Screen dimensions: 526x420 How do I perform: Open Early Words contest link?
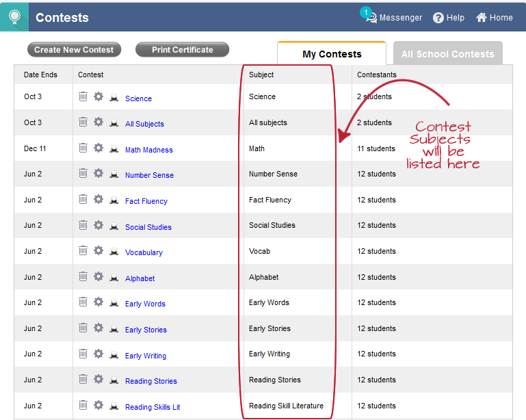coord(145,304)
